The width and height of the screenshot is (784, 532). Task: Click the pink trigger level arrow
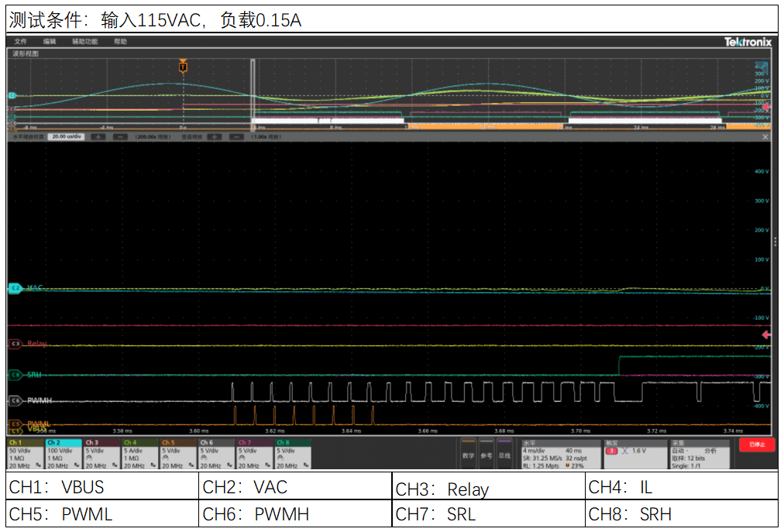765,335
